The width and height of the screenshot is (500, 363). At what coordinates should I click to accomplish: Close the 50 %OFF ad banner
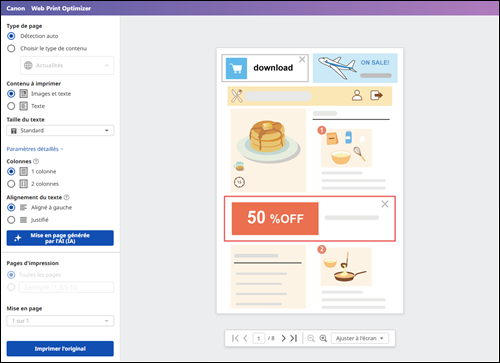(x=385, y=204)
